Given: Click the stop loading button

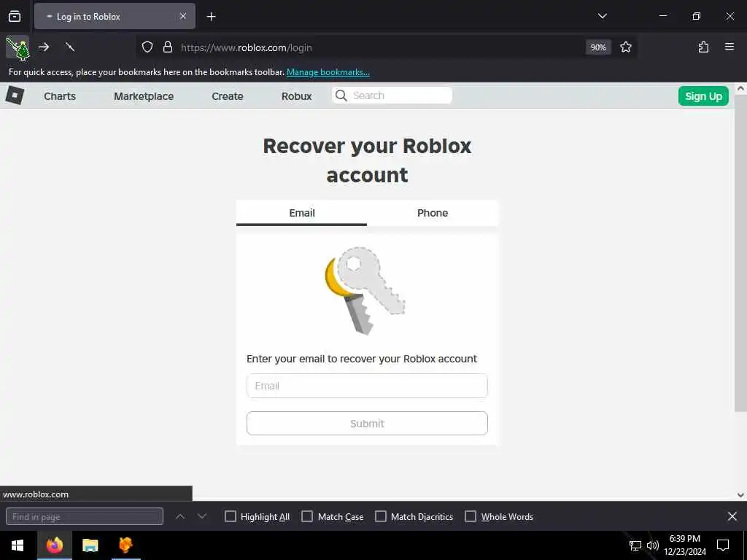Looking at the screenshot, I should tap(69, 47).
